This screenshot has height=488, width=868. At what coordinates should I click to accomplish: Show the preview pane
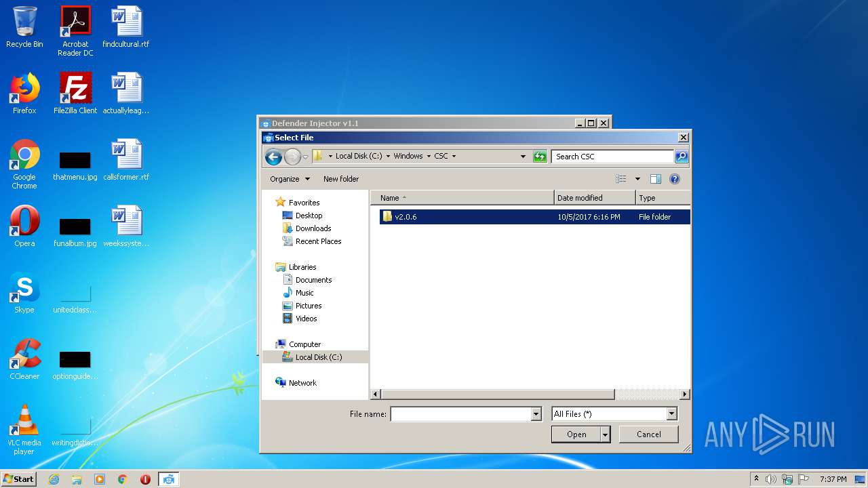tap(656, 179)
